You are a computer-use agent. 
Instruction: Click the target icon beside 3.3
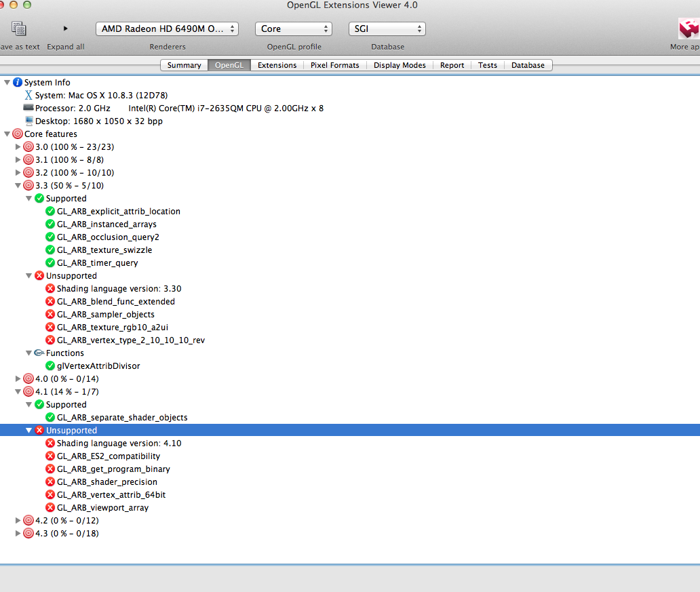tap(28, 185)
